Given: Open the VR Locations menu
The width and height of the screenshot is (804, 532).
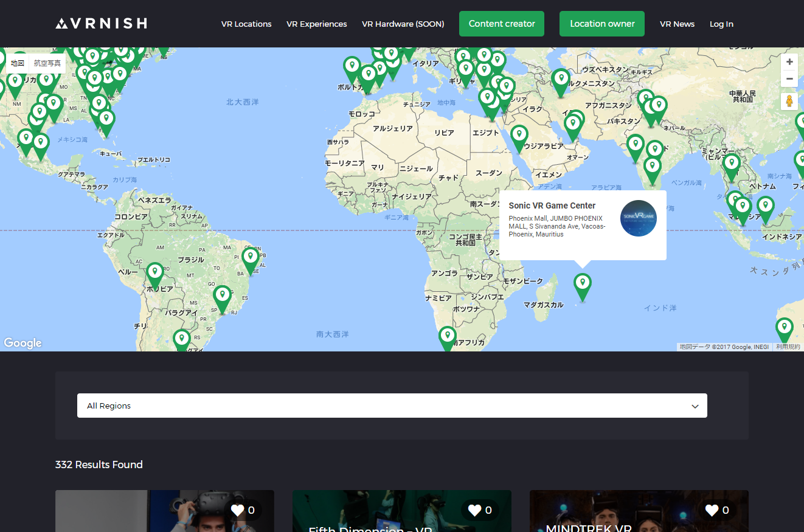Looking at the screenshot, I should pyautogui.click(x=246, y=24).
